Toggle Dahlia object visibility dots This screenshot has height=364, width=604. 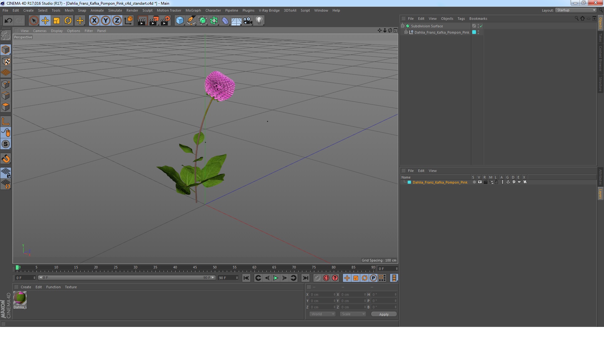coord(478,32)
